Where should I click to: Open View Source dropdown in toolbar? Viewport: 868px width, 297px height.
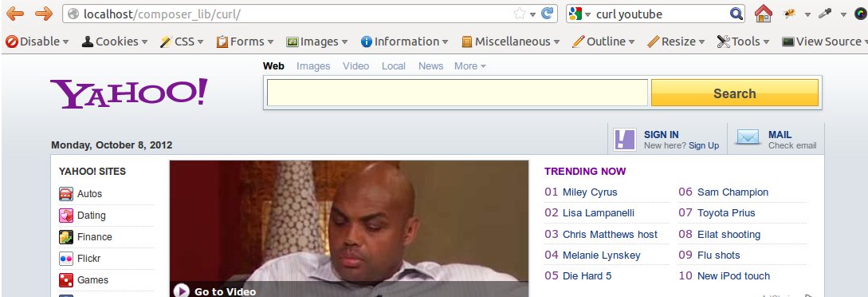click(824, 42)
